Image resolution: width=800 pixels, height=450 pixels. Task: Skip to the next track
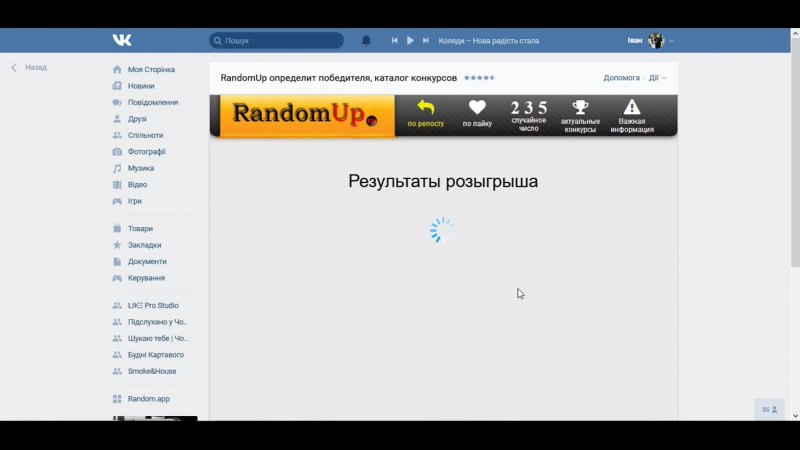tap(426, 41)
